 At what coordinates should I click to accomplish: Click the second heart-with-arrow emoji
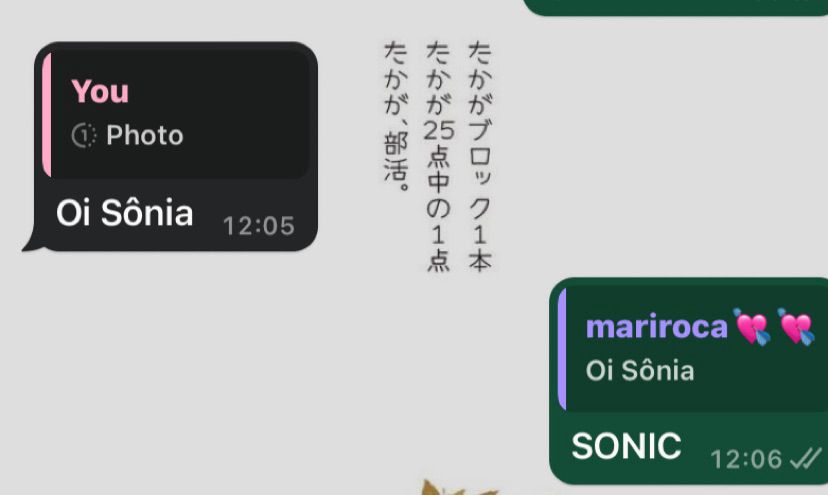tap(796, 327)
